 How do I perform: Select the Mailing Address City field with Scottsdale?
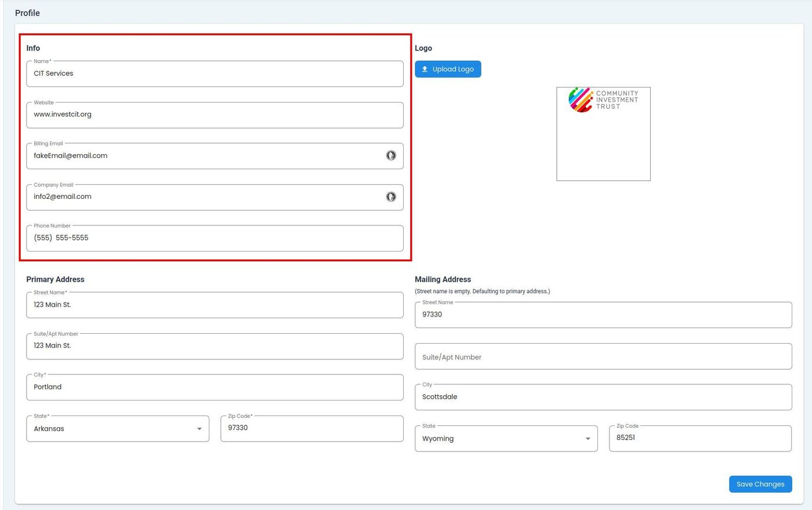pos(603,397)
